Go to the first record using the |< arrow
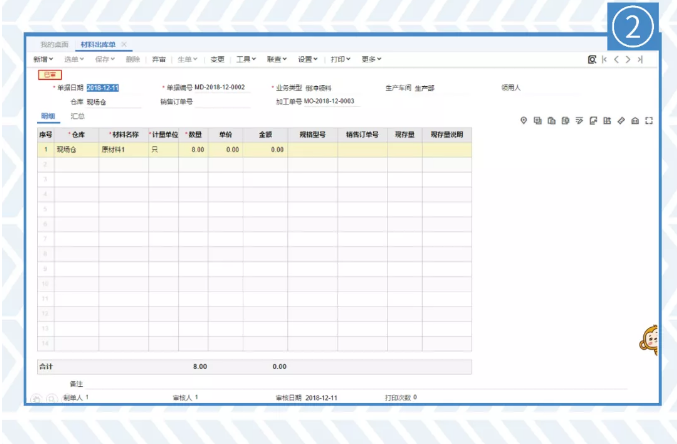Screen dimensions: 677x444 (x=604, y=60)
